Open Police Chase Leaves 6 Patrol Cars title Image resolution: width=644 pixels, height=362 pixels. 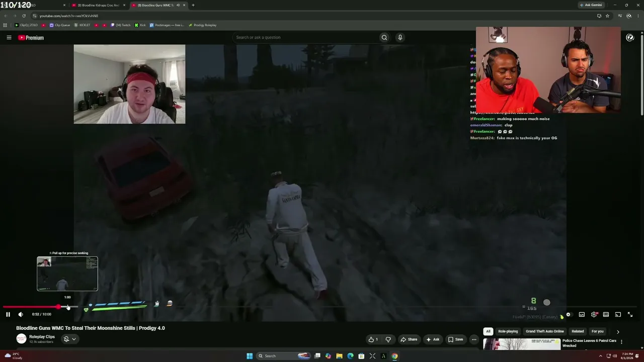[589, 343]
